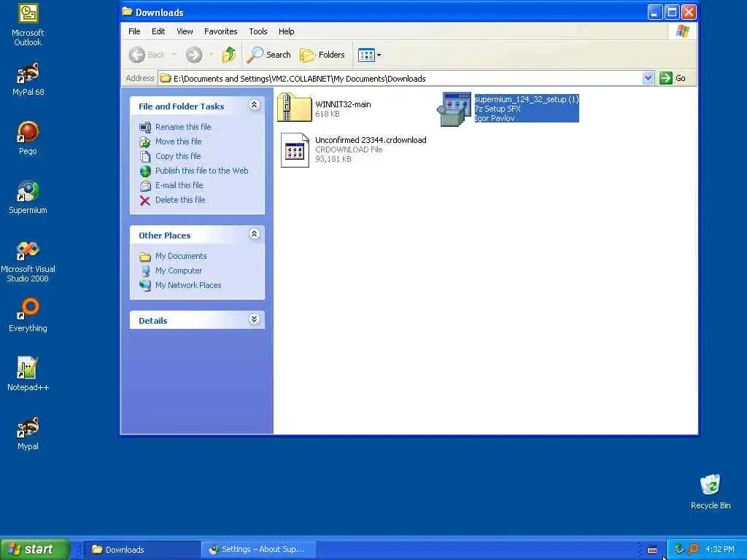The width and height of the screenshot is (747, 560).
Task: Click the network tray icon
Action: click(679, 549)
